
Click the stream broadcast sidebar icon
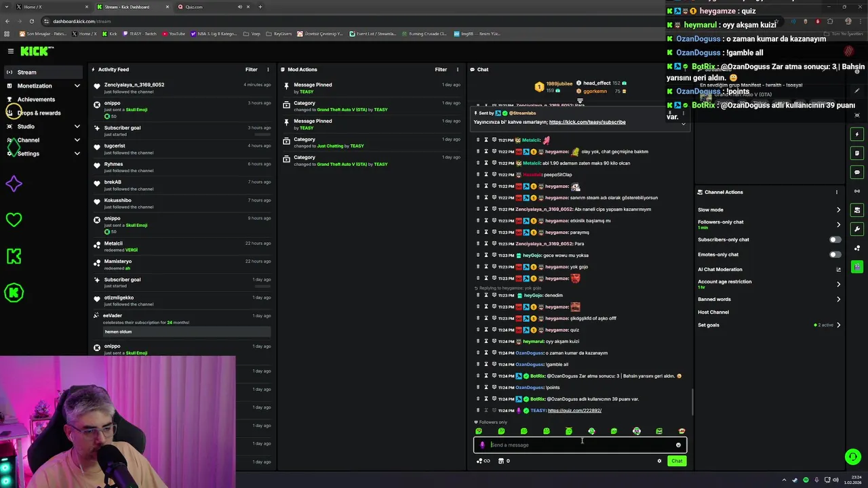pos(857,191)
